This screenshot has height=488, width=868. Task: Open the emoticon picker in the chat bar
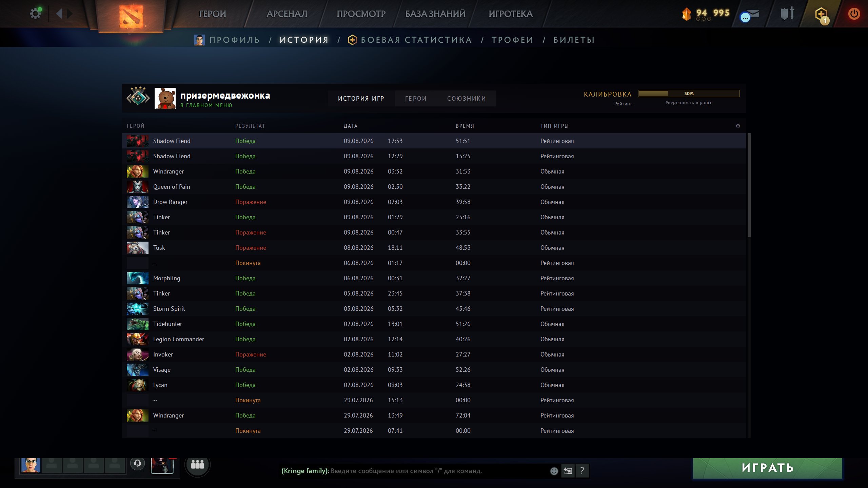554,471
